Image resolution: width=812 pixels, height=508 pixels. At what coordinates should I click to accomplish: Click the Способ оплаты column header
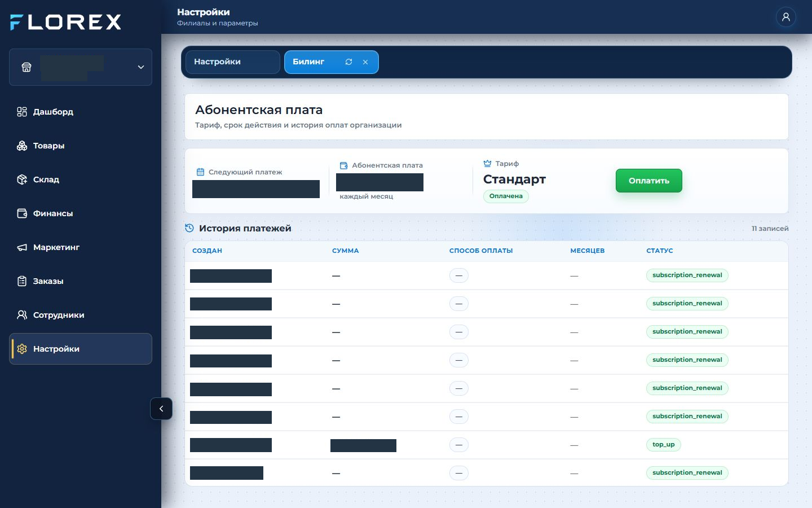coord(481,251)
